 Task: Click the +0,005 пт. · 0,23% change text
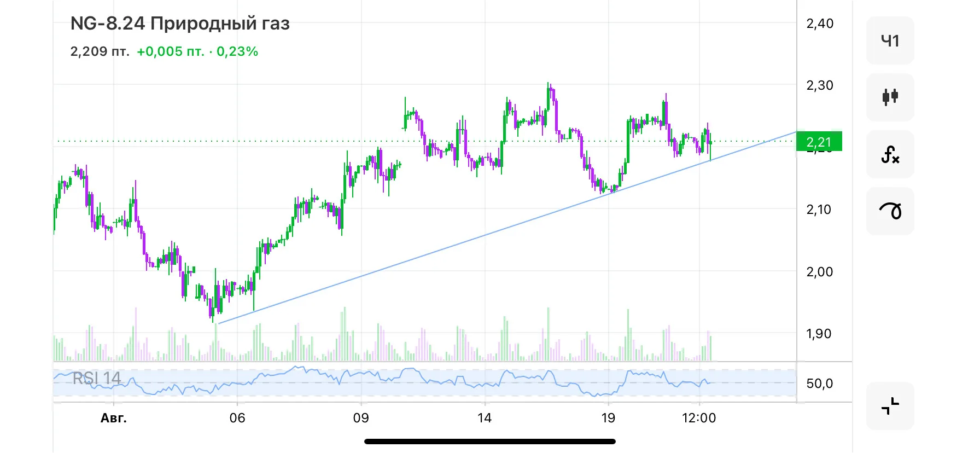[x=197, y=51]
